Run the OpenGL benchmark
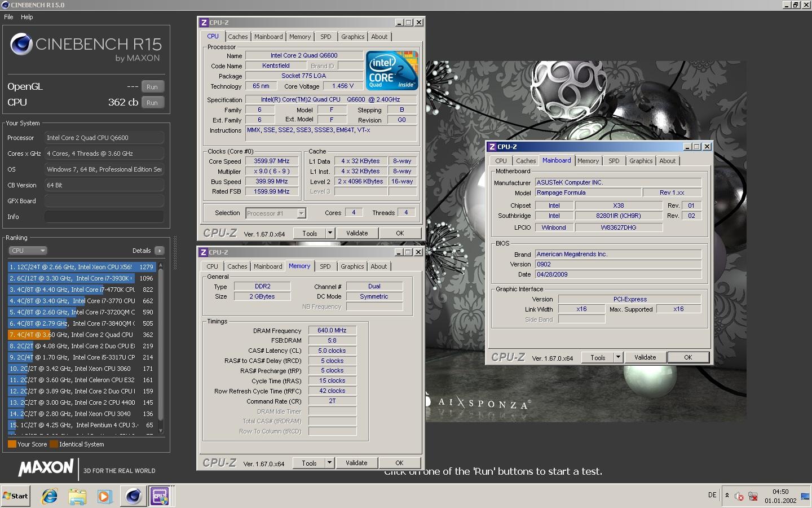The height and width of the screenshot is (508, 812). [152, 87]
